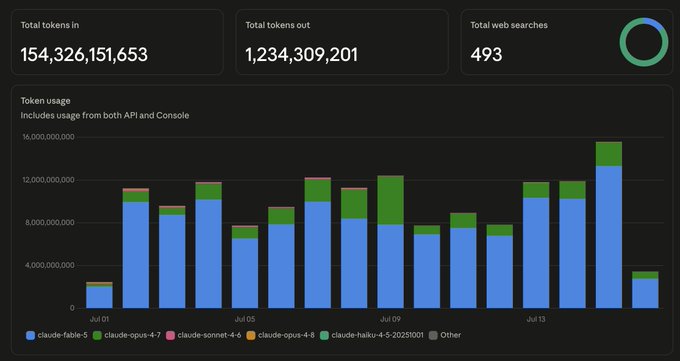Click the Jul 01 usage bar
This screenshot has width=680, height=361.
coord(99,295)
